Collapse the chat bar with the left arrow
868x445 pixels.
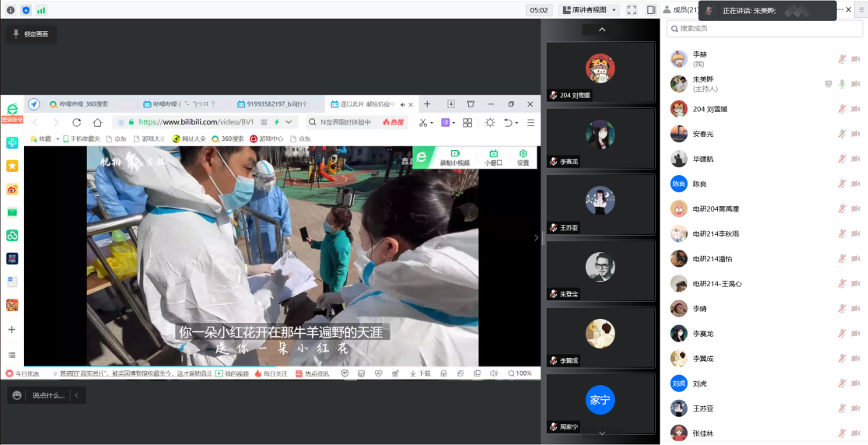tap(76, 395)
